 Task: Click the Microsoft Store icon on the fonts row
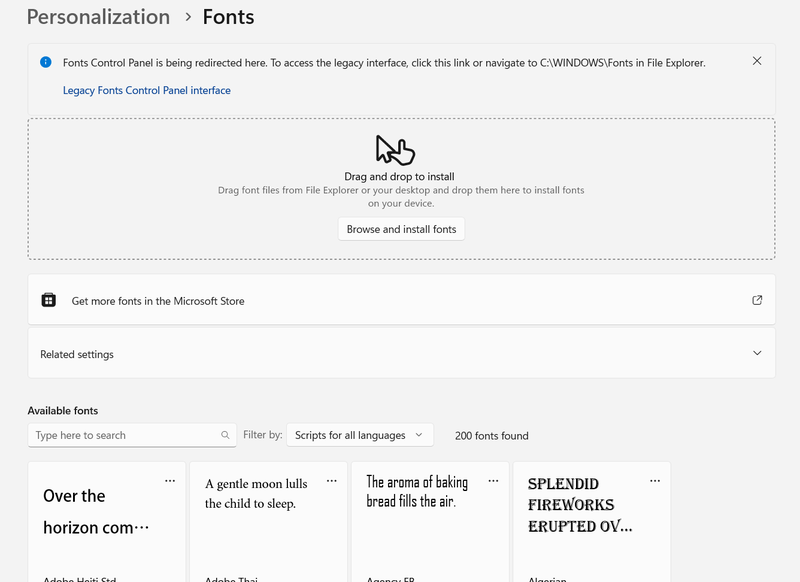click(49, 298)
